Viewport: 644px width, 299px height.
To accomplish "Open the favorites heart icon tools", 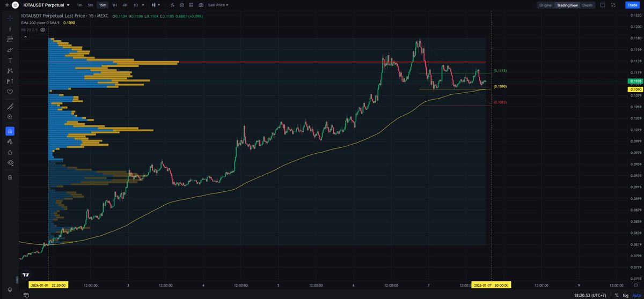I will [10, 92].
